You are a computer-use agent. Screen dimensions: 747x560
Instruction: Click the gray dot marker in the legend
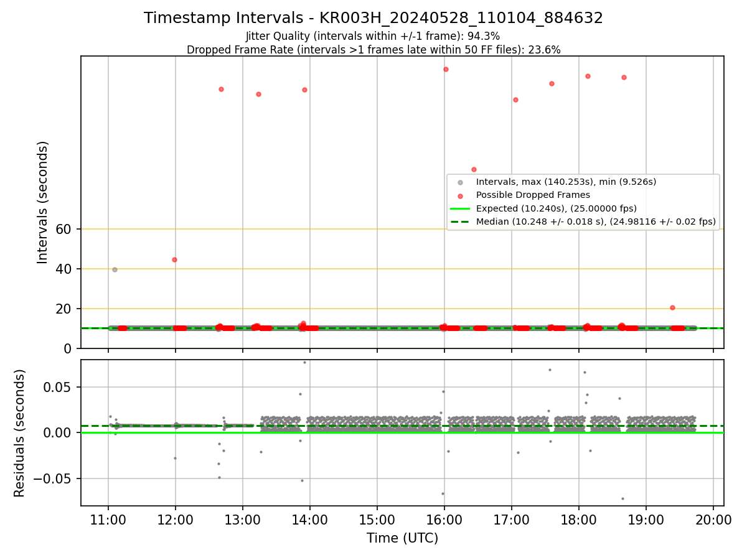coord(460,183)
